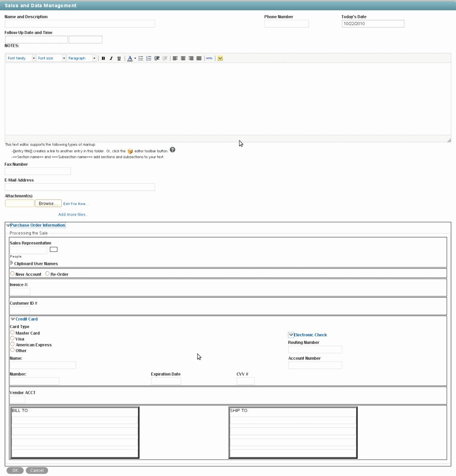The height and width of the screenshot is (476, 456).
Task: Select the New Account radio button
Action: coord(12,273)
